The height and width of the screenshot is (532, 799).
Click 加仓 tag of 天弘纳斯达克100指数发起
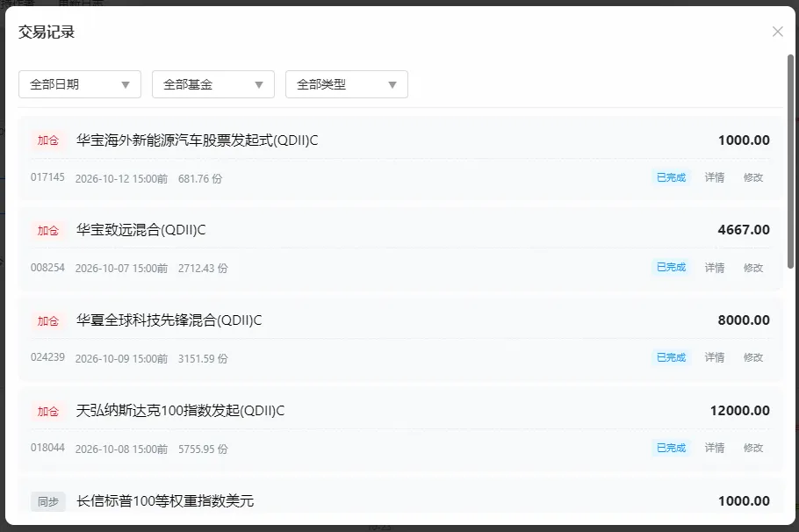[x=48, y=411]
